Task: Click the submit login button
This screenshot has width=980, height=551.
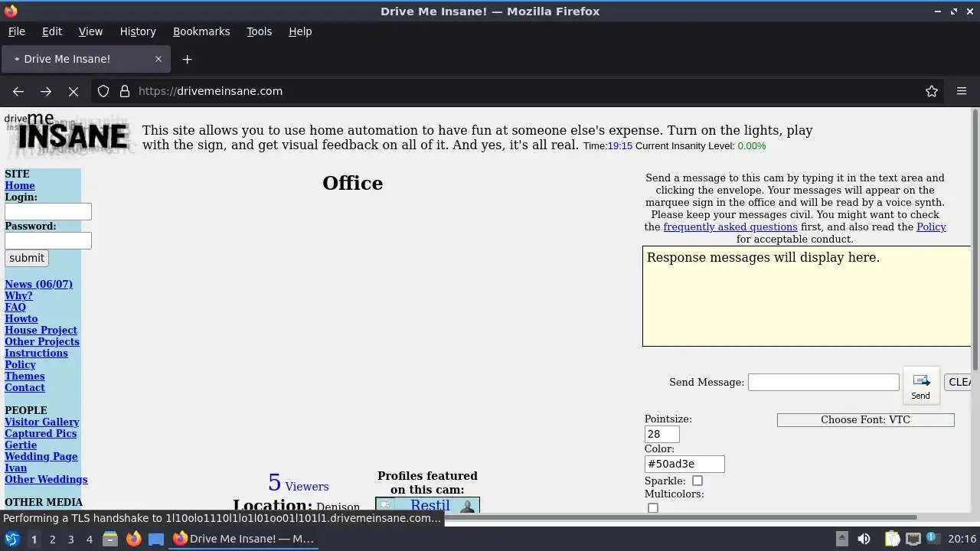Action: [27, 258]
